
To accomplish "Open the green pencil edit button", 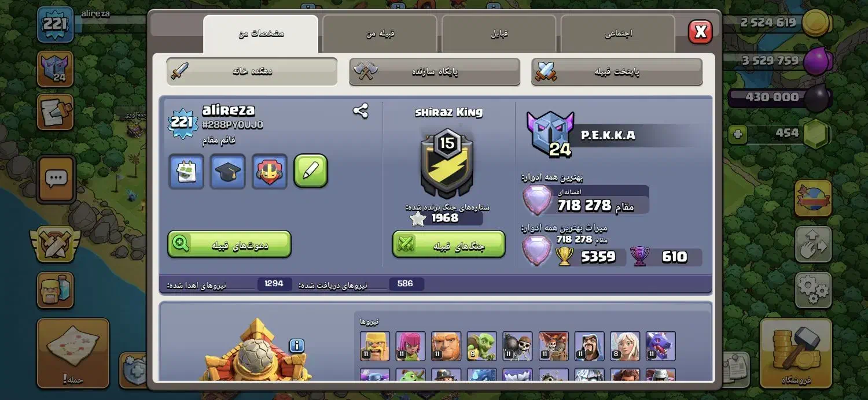I will 311,171.
